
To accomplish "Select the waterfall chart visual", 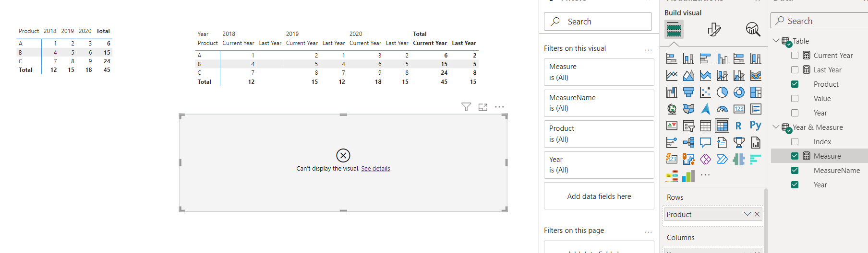I will [672, 92].
